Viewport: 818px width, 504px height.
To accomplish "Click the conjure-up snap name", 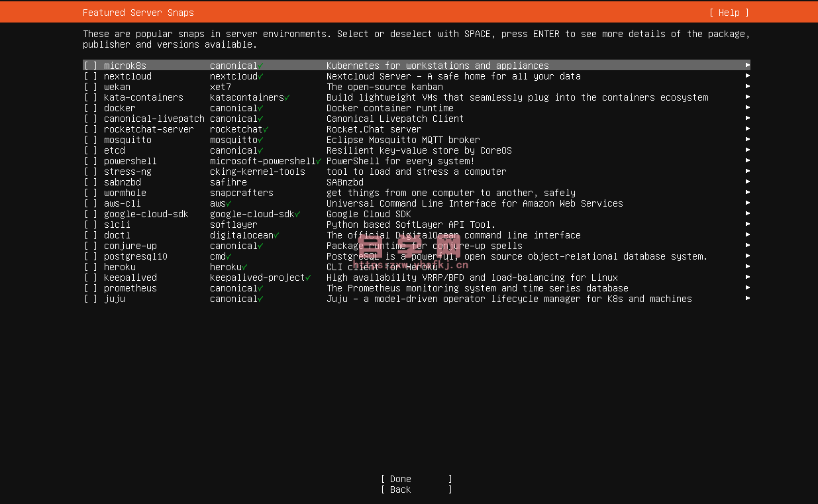I will pos(130,246).
